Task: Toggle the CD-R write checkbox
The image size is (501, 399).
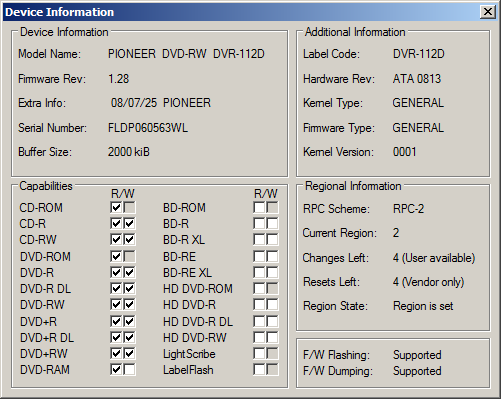Action: tap(130, 223)
